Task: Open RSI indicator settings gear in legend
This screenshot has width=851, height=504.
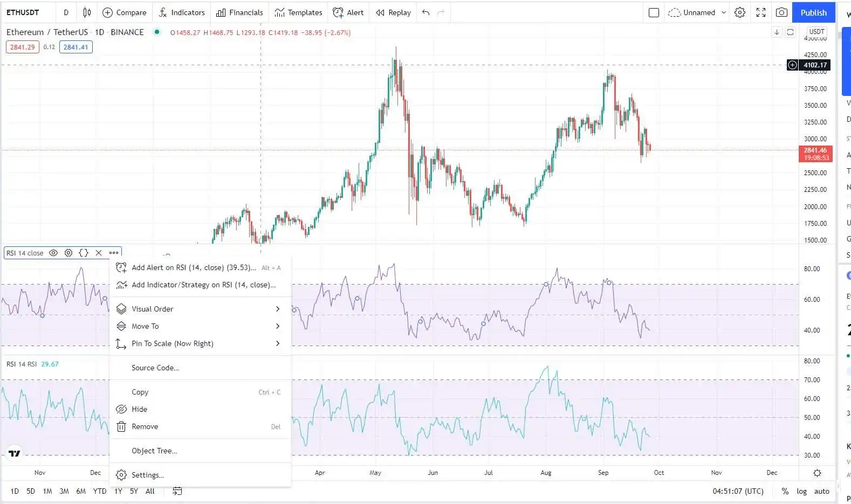Action: point(68,253)
